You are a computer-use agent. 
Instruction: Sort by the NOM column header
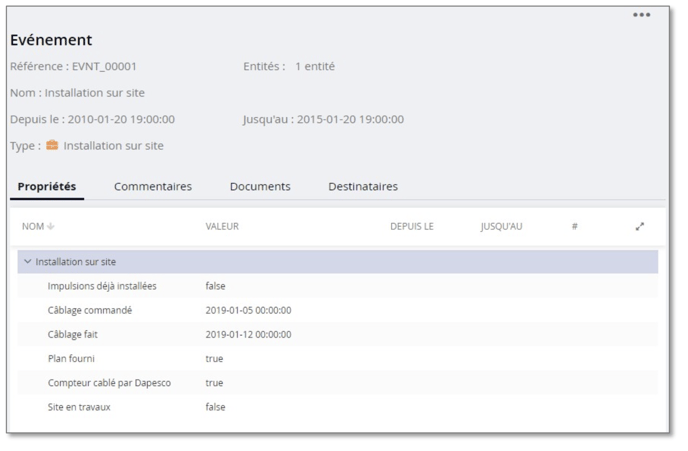coord(33,226)
